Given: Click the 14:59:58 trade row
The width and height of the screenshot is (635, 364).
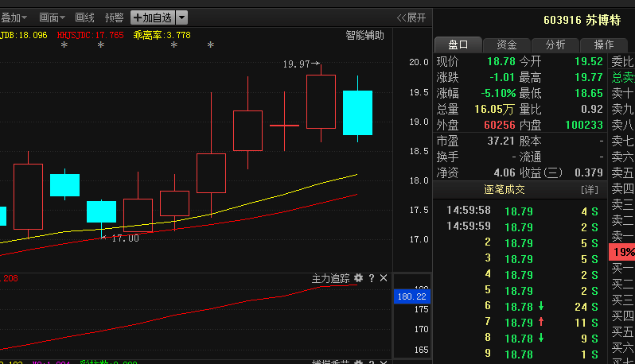Looking at the screenshot, I should [522, 211].
